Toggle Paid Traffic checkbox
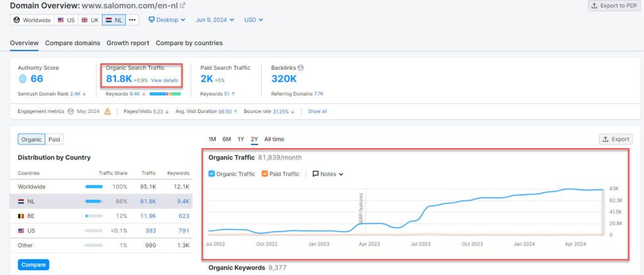The image size is (644, 275). (x=265, y=174)
